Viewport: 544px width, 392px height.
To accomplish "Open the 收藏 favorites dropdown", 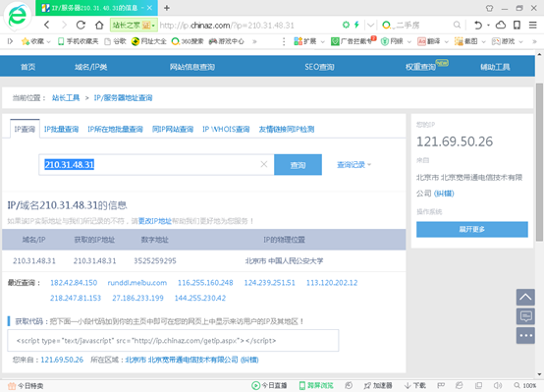I will pos(35,41).
